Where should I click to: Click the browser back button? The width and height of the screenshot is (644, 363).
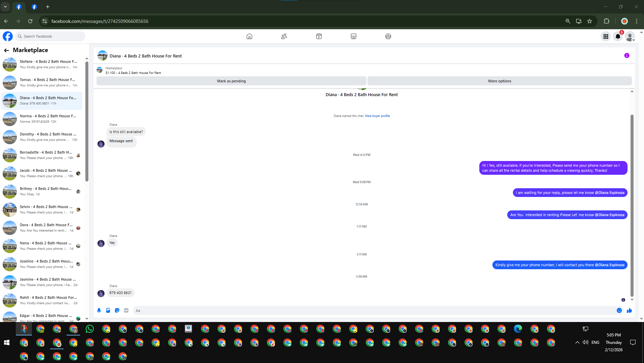[x=6, y=21]
